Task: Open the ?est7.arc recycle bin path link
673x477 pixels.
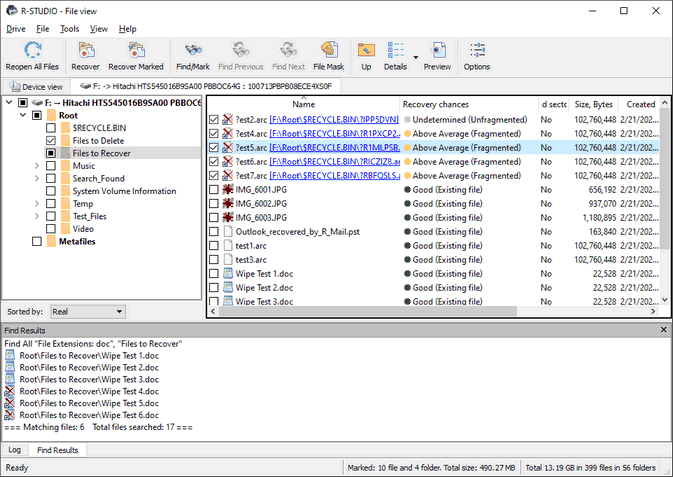Action: tap(334, 176)
